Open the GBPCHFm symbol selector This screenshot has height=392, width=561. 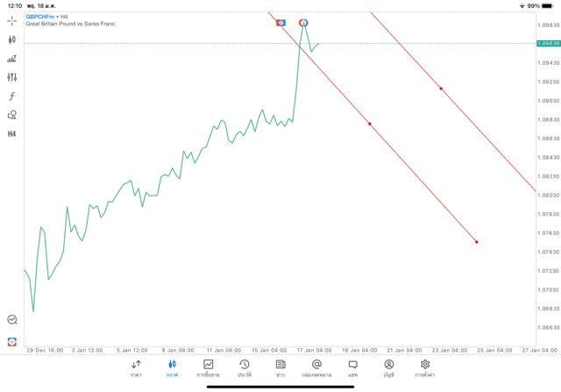(39, 17)
